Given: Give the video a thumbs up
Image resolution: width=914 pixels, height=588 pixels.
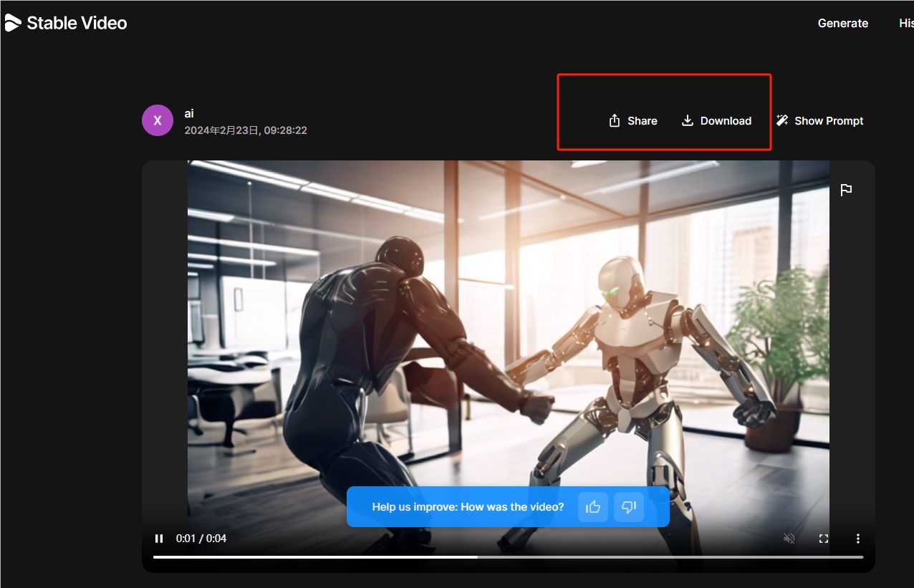Looking at the screenshot, I should click(593, 507).
